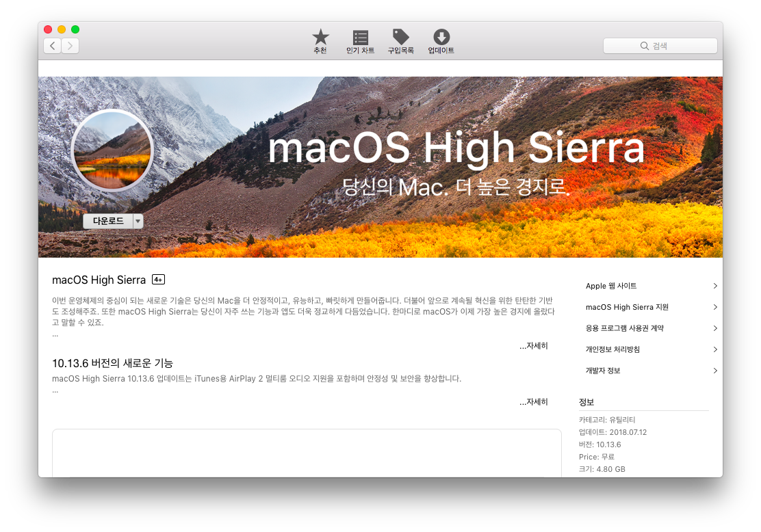Viewport: 761px width, 532px height.
Task: Open the dropdown arrow beside 다운로드
Action: coord(138,221)
